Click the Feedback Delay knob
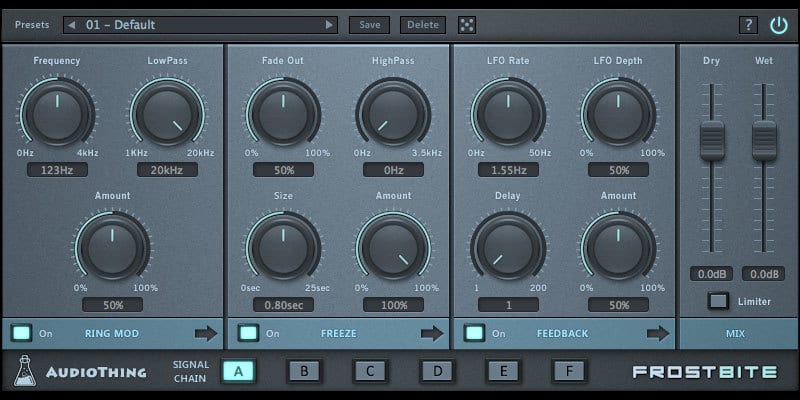The image size is (800, 400). point(508,248)
